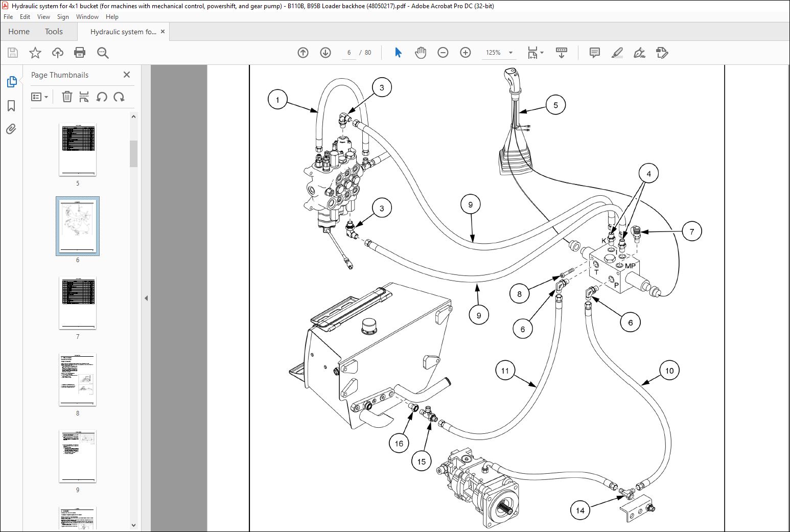This screenshot has height=532, width=790.
Task: Open the Add comment tool
Action: pos(595,53)
